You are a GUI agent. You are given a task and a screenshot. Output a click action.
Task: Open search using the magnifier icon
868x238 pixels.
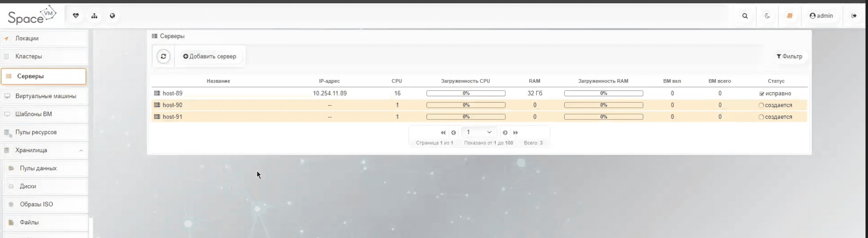pos(745,16)
